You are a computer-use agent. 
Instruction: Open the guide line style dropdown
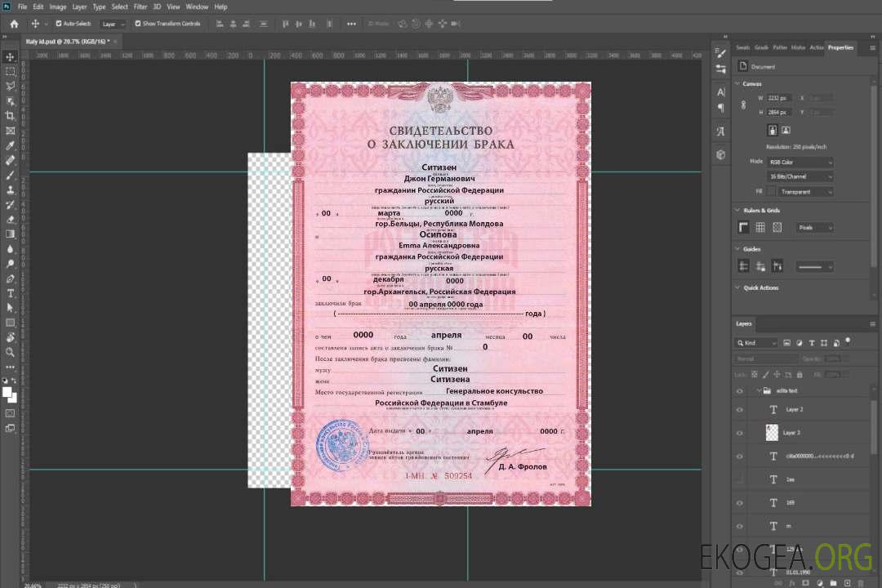pyautogui.click(x=814, y=267)
